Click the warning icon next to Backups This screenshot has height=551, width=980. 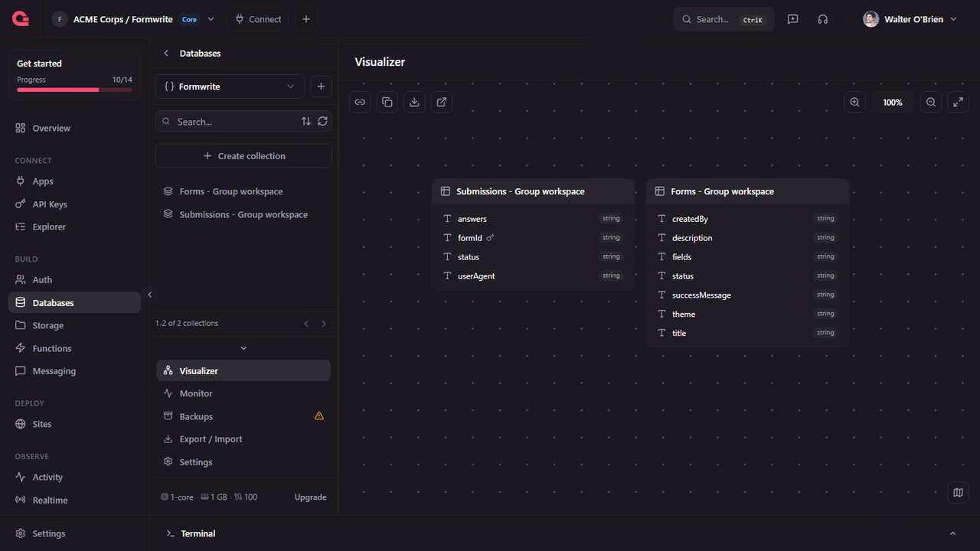(319, 416)
